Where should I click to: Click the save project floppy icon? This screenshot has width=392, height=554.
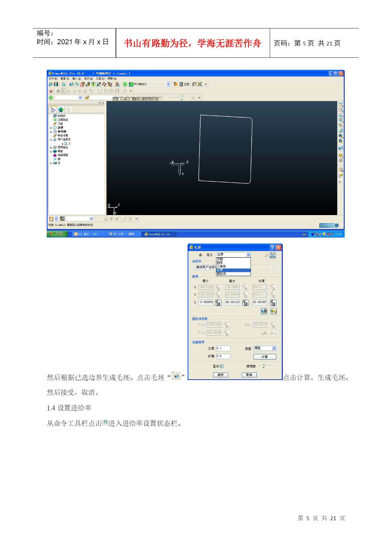(56, 84)
